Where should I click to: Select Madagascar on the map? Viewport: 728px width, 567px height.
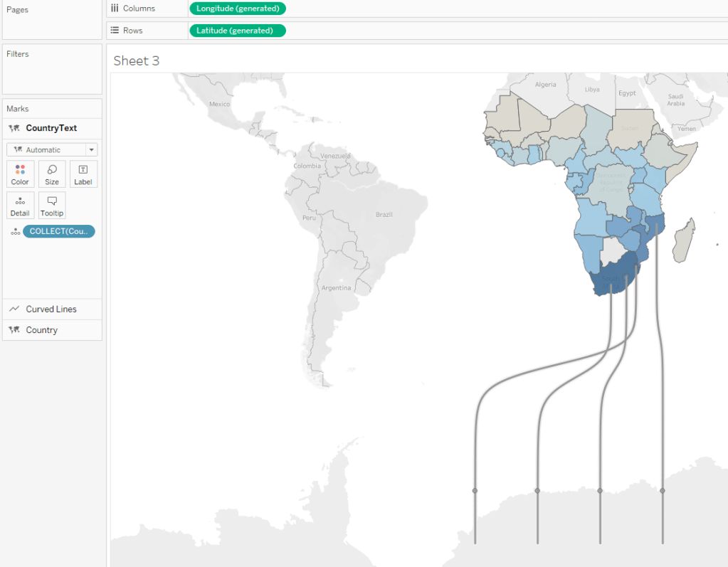(x=686, y=240)
